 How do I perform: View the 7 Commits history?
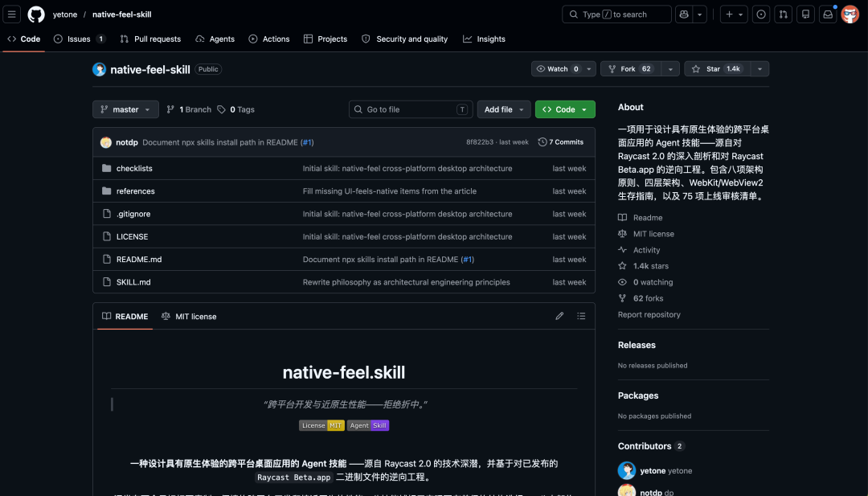561,142
